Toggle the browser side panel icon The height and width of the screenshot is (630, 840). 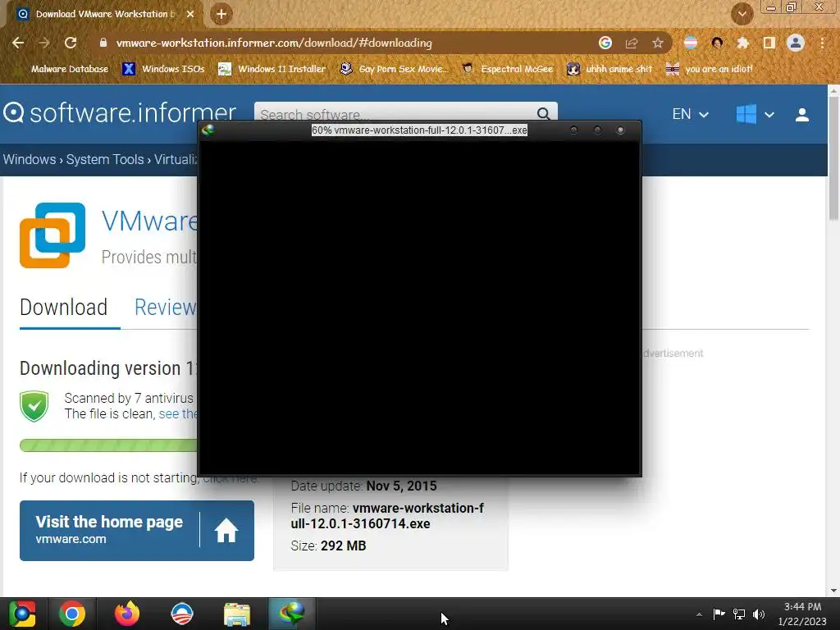click(769, 43)
